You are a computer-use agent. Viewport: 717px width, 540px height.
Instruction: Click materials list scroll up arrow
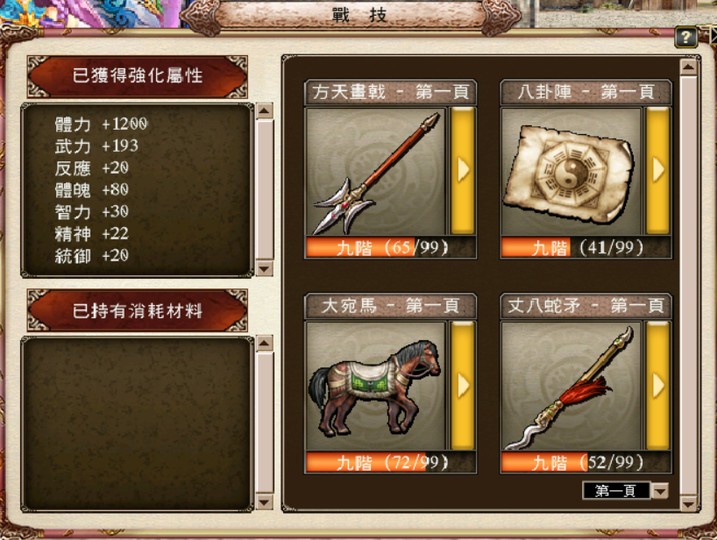click(x=264, y=343)
